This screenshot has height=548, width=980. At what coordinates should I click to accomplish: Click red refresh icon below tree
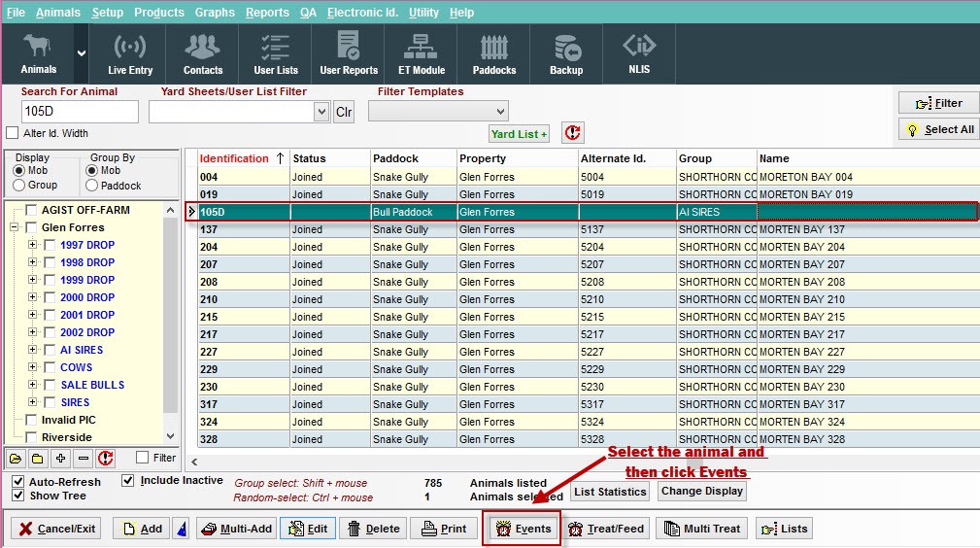[106, 459]
